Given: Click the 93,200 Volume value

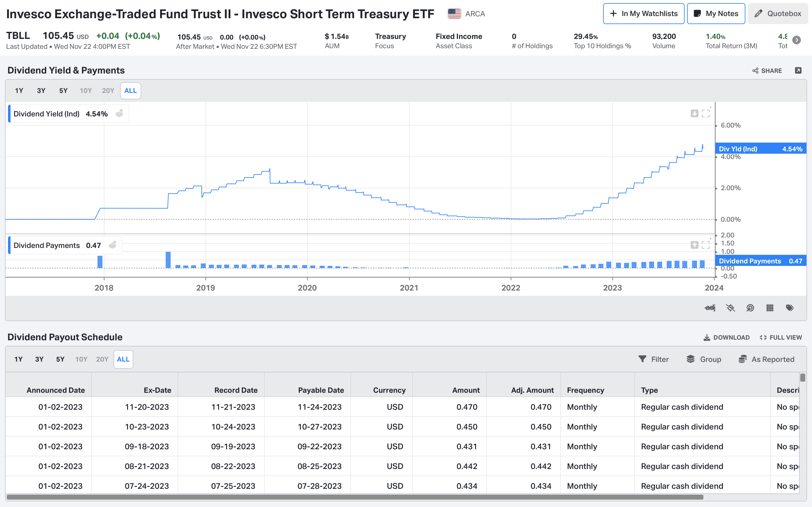Looking at the screenshot, I should pyautogui.click(x=664, y=36).
